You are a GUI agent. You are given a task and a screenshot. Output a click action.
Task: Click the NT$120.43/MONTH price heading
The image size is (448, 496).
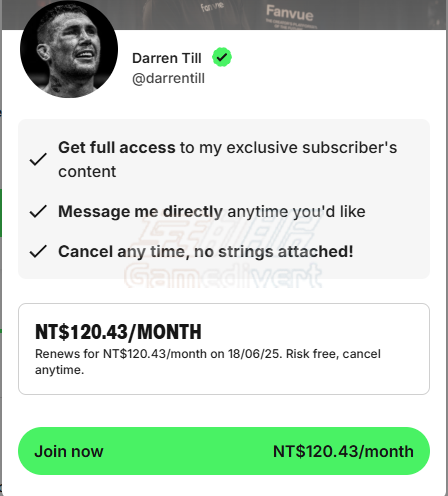(x=118, y=332)
